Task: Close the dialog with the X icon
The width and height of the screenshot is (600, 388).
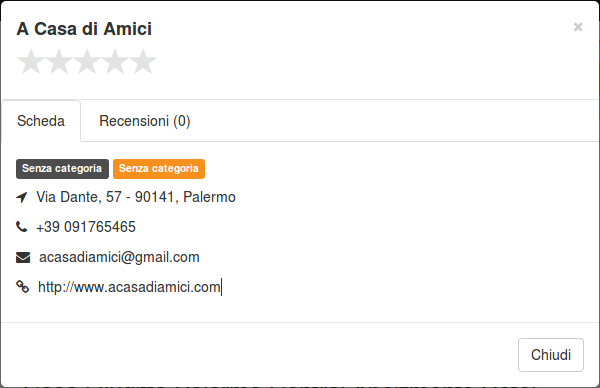Action: pos(578,27)
